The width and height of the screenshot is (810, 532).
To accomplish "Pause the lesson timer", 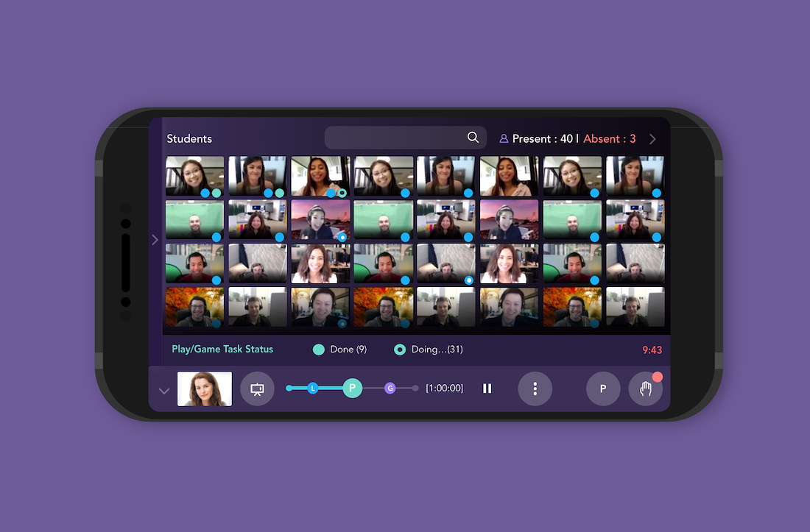I will [x=487, y=388].
